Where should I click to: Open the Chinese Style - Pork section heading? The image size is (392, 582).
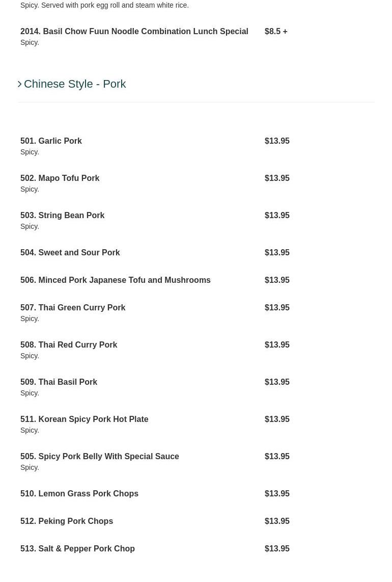point(75,84)
